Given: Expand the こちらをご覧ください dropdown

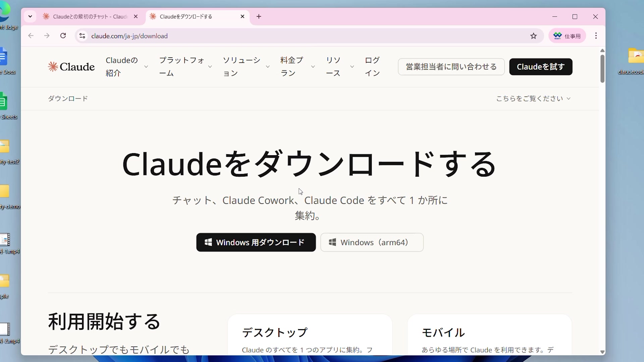Looking at the screenshot, I should [x=533, y=99].
